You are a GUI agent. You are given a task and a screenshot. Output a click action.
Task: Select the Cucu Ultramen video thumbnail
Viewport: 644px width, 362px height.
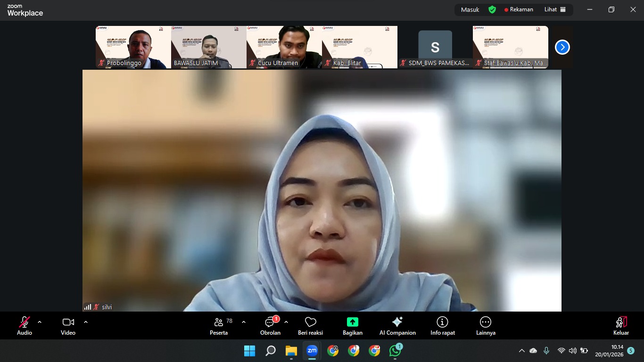point(284,47)
